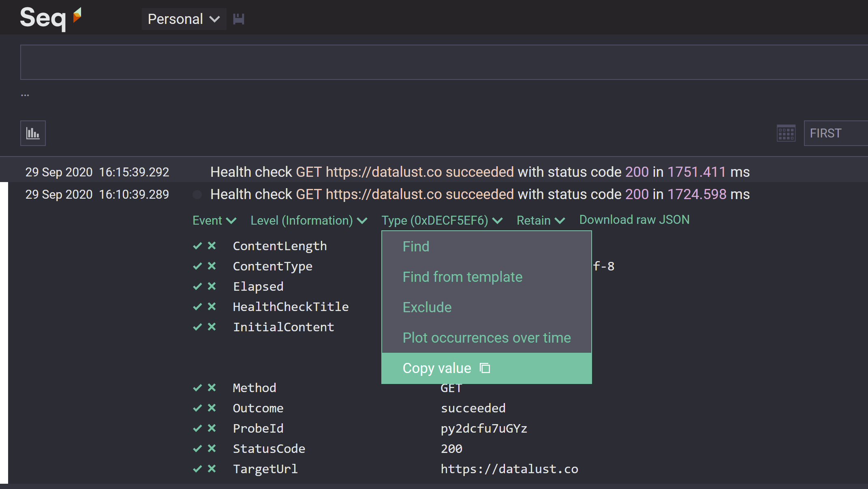Open the histogram chart view

tap(33, 133)
